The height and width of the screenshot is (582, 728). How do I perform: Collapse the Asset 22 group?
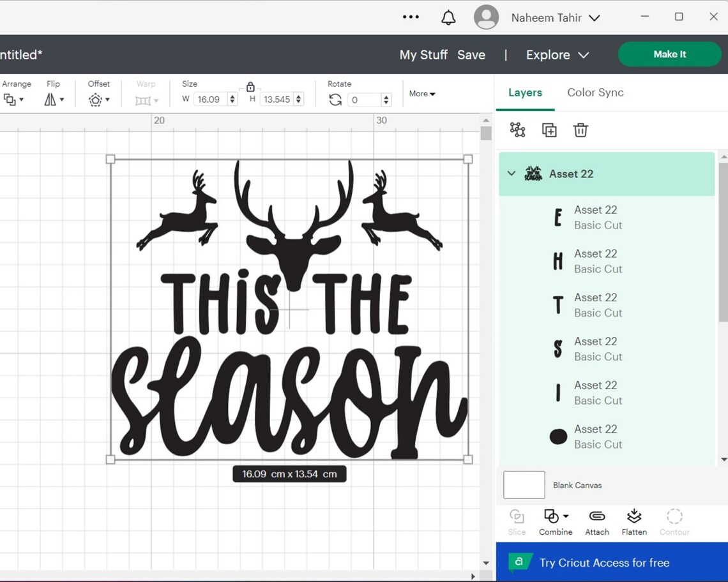[511, 173]
